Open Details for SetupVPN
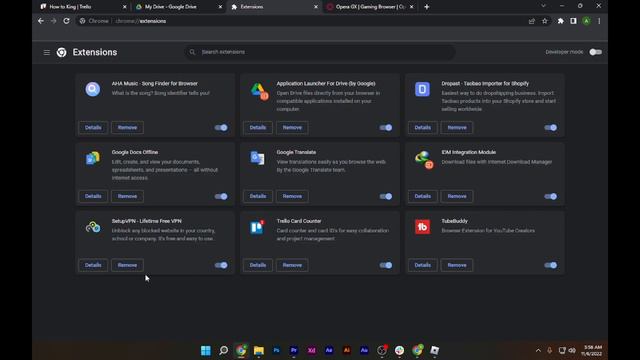Screen dimensions: 640x360 (93, 265)
